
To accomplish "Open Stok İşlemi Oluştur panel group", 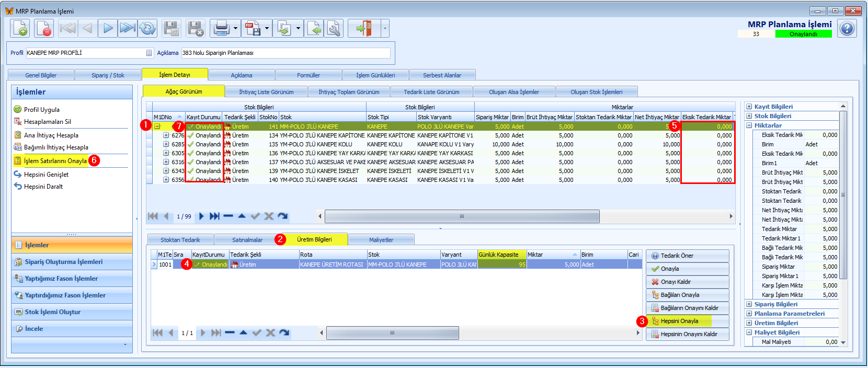I will pyautogui.click(x=72, y=312).
